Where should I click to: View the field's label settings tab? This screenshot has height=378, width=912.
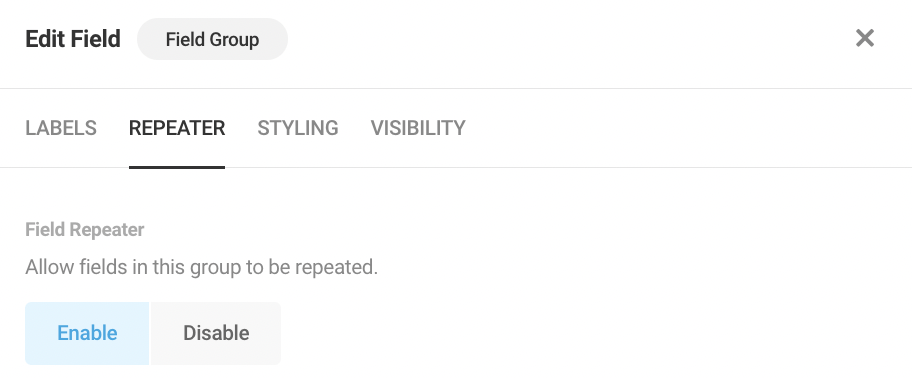pos(61,128)
